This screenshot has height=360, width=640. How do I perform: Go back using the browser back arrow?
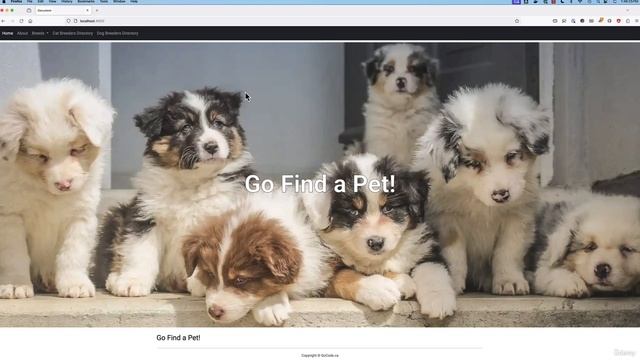(x=3, y=21)
